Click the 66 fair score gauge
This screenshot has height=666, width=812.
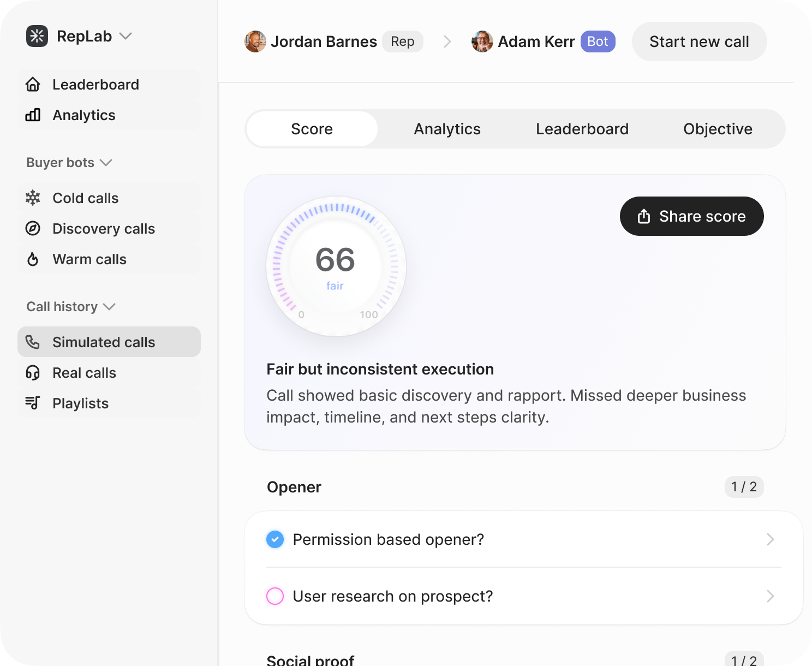point(336,266)
